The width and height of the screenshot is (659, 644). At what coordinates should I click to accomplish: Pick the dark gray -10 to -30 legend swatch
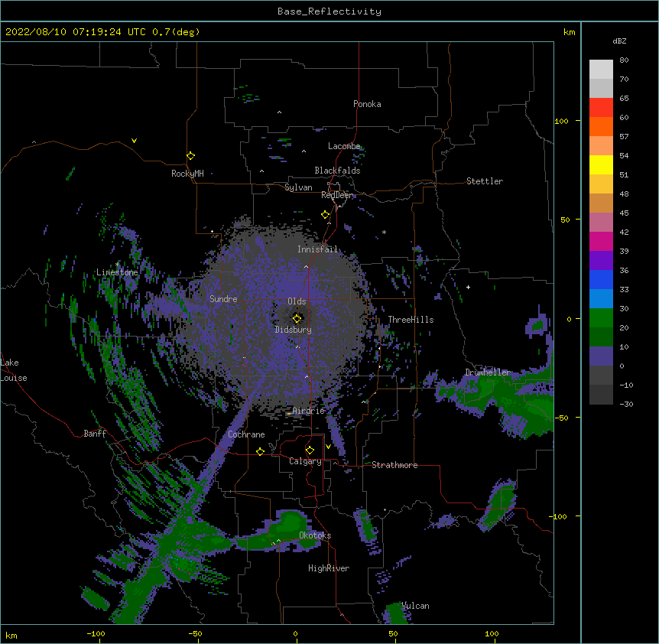coord(601,395)
